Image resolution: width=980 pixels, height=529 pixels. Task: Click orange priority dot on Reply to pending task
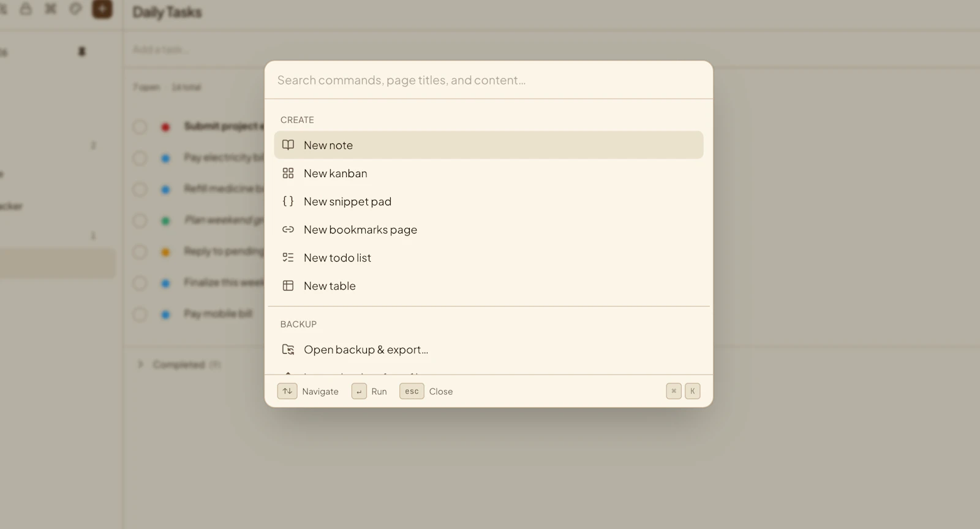coord(165,252)
